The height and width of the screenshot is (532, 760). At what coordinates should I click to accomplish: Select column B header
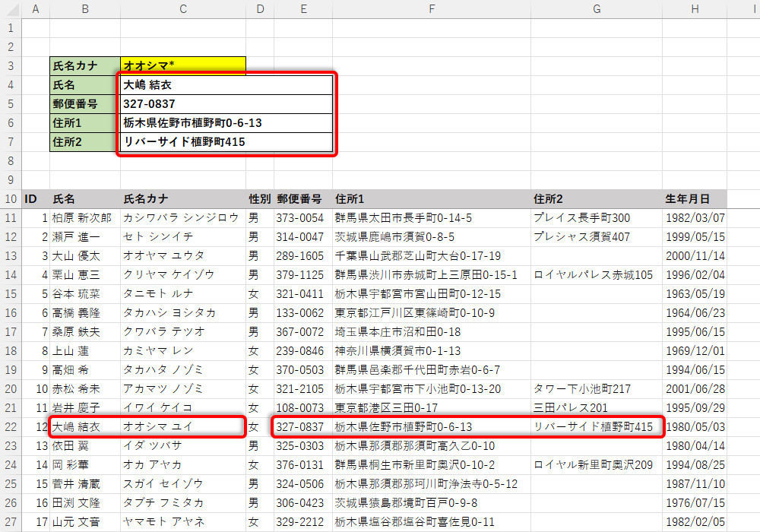(85, 8)
